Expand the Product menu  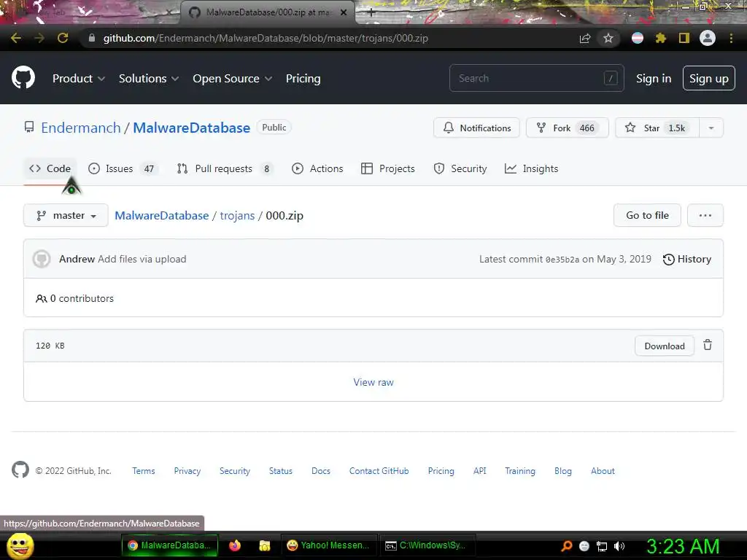[x=79, y=79]
